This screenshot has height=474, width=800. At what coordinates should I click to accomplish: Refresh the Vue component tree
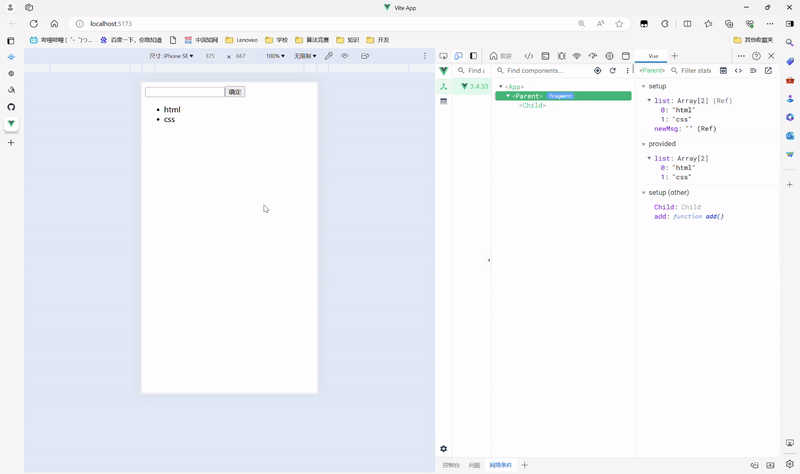tap(613, 70)
